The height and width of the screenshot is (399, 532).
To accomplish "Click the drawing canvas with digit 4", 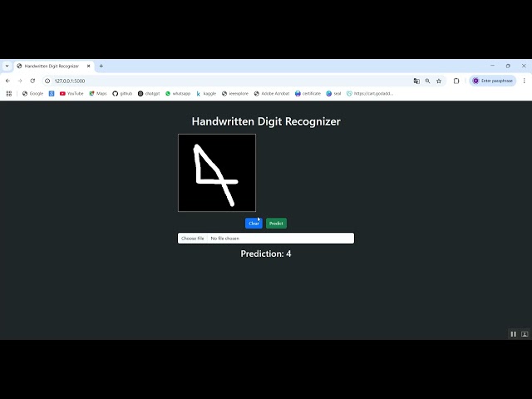I will [217, 173].
